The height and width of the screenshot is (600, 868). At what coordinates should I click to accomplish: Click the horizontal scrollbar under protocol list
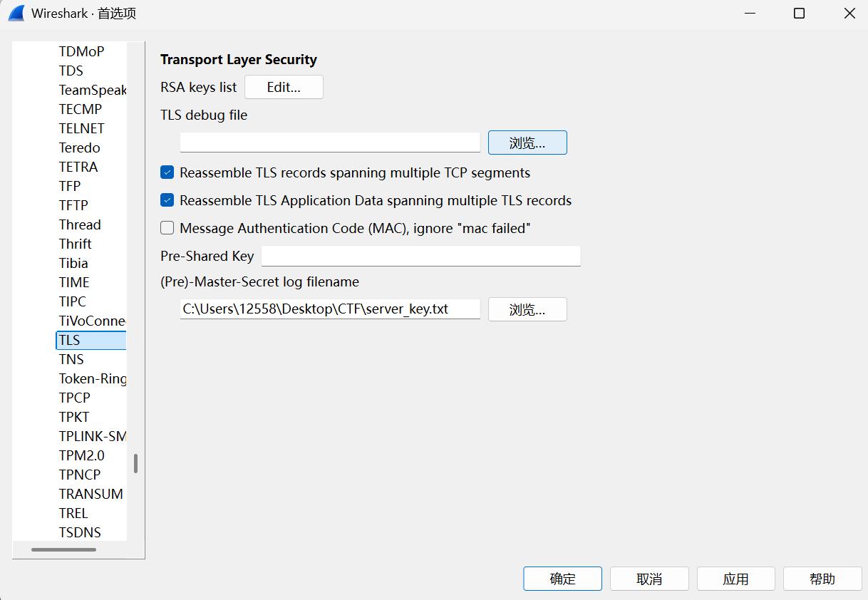click(63, 549)
